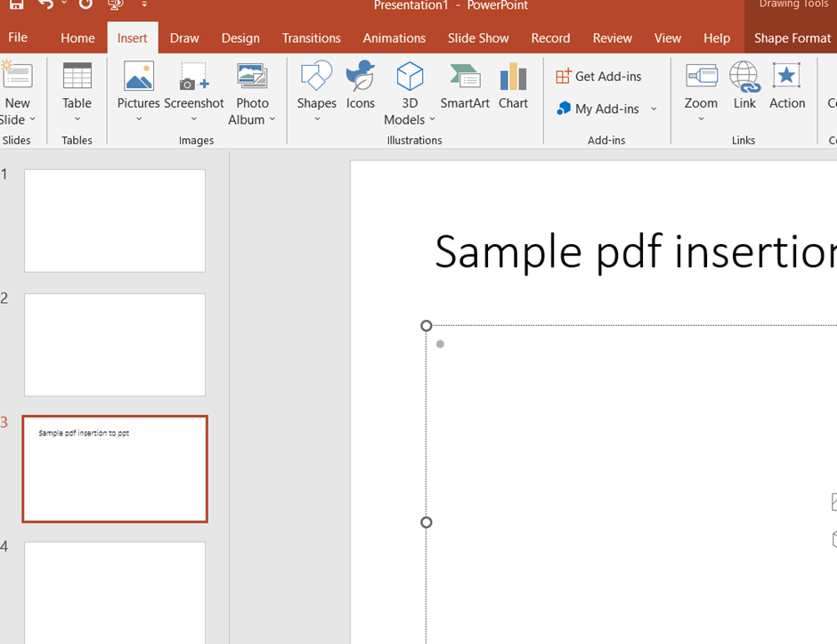Open the Transitions tab

[311, 38]
